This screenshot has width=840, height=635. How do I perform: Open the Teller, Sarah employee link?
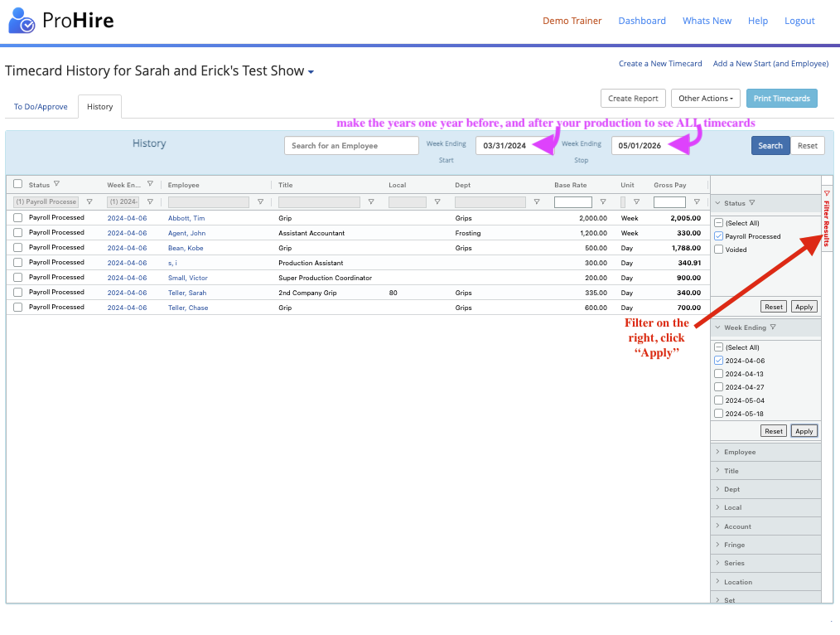tap(187, 293)
